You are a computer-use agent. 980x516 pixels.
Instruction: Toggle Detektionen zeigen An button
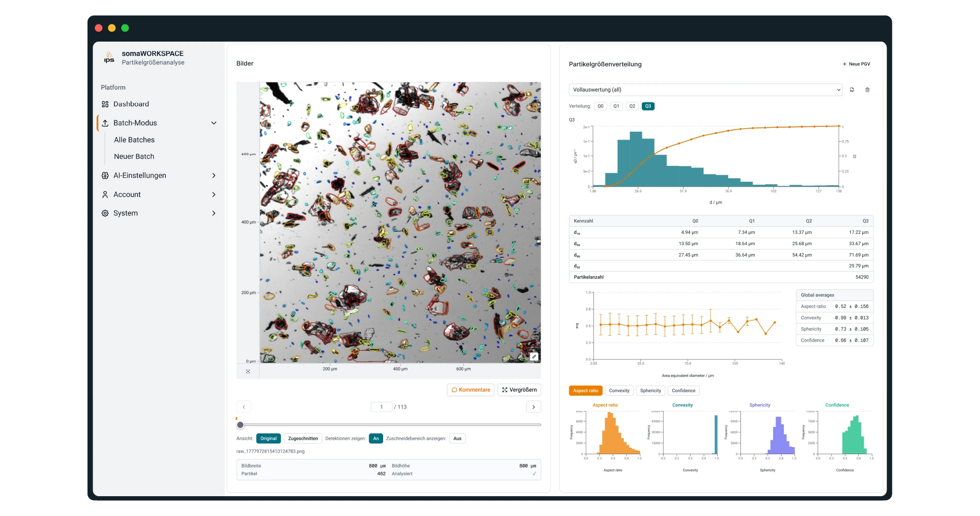point(376,439)
